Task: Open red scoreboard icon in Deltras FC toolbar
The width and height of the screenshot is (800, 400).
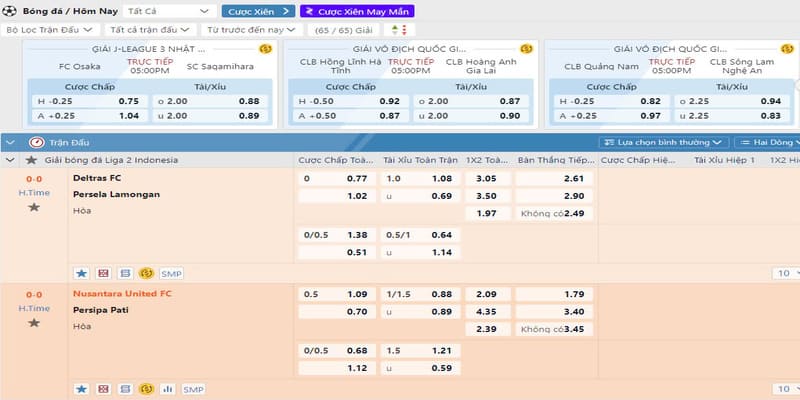Action: [x=104, y=273]
